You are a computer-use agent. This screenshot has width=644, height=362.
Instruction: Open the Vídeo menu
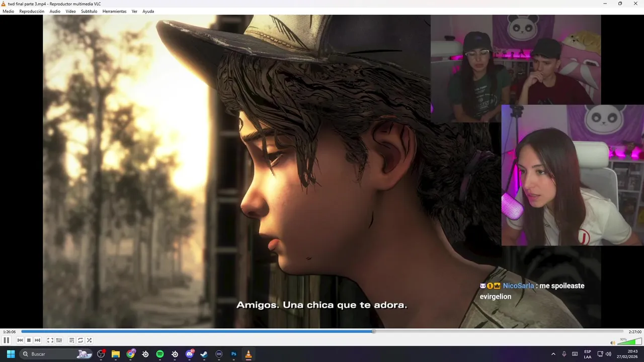(70, 11)
